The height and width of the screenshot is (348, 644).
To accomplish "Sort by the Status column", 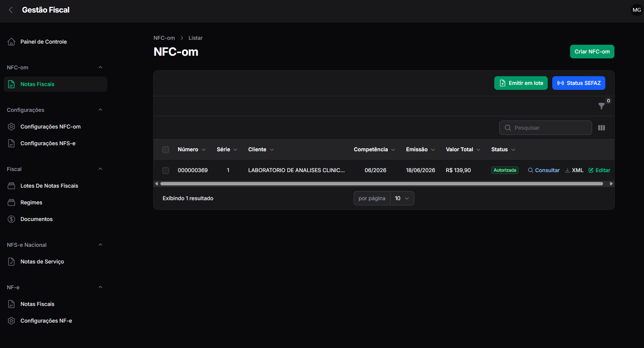I will pyautogui.click(x=503, y=149).
